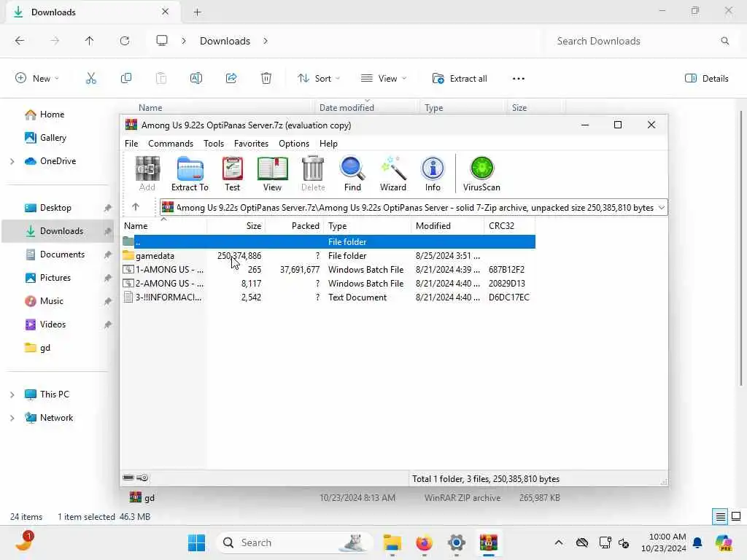Click the WinRAR Extract To toolbar icon
The image size is (747, 560).
pyautogui.click(x=190, y=174)
